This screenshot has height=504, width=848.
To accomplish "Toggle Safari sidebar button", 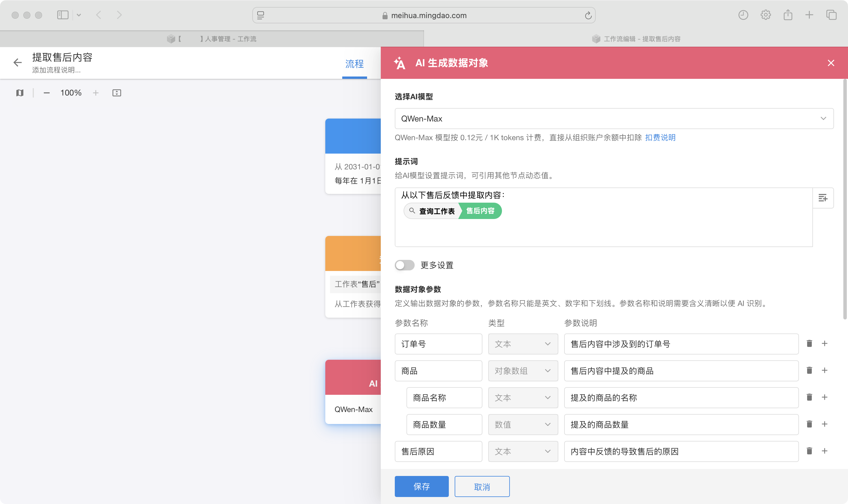I will click(x=63, y=15).
